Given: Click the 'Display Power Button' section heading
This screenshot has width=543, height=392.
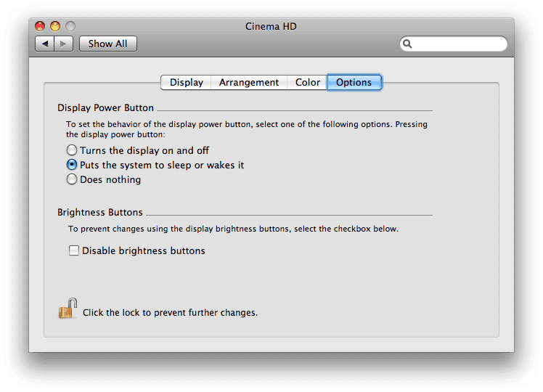Looking at the screenshot, I should (x=106, y=108).
